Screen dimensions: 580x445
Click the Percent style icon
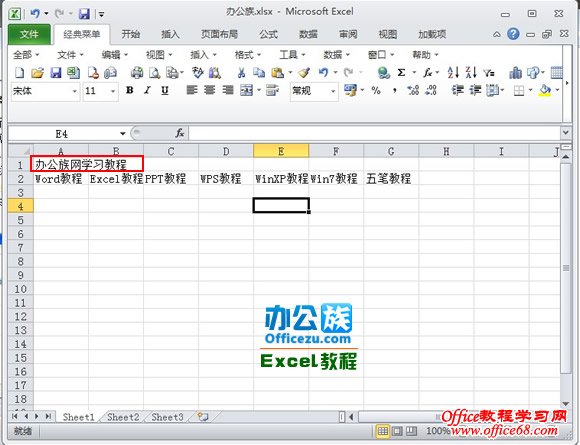click(x=376, y=90)
